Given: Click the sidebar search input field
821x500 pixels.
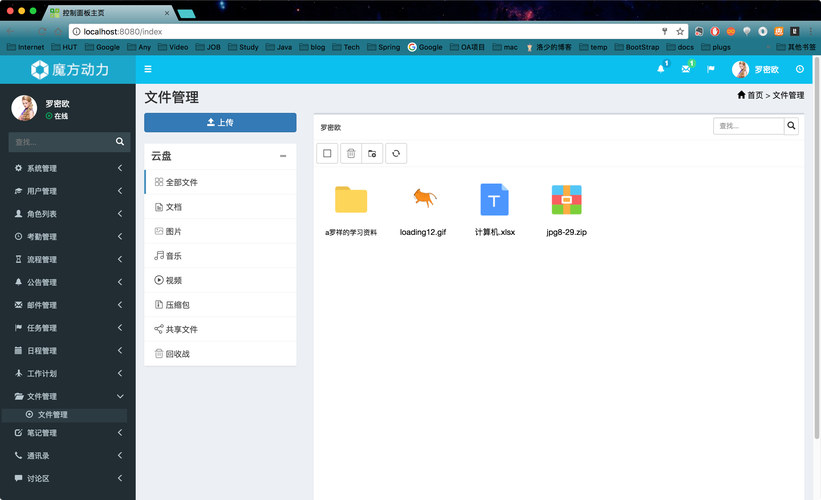Looking at the screenshot, I should [x=62, y=142].
